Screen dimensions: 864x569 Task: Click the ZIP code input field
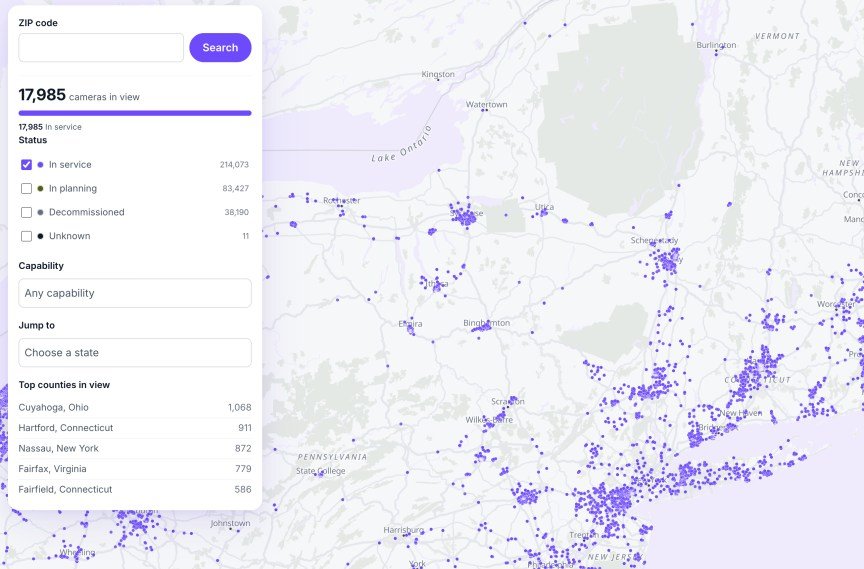(x=101, y=47)
